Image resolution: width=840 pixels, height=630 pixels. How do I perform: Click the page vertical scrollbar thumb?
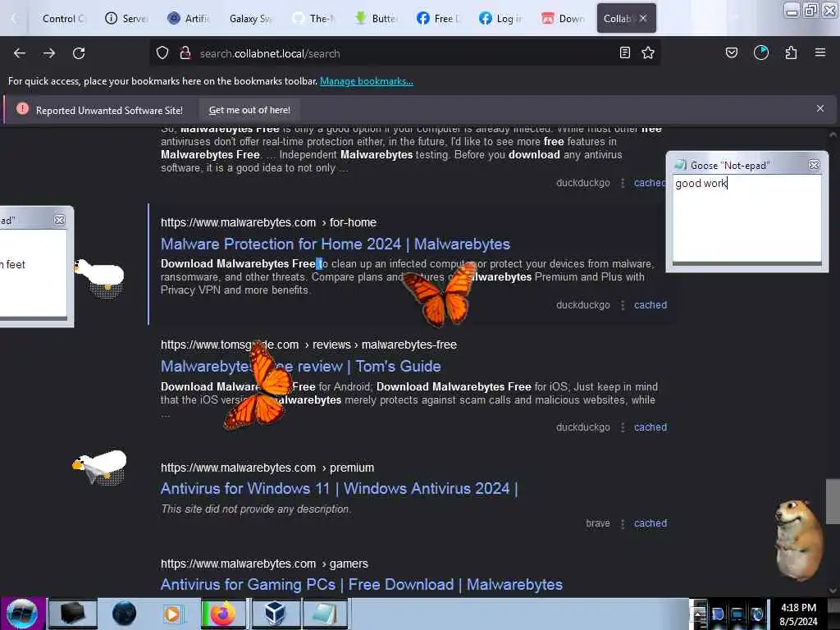(x=833, y=501)
